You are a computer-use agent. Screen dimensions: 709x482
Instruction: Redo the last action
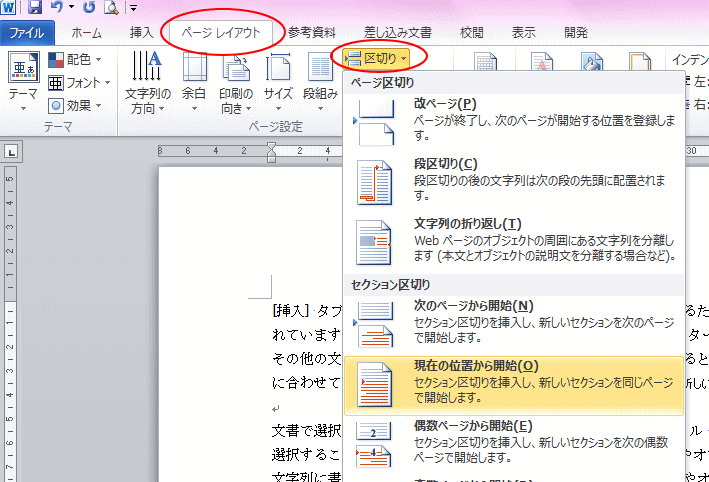(x=89, y=7)
